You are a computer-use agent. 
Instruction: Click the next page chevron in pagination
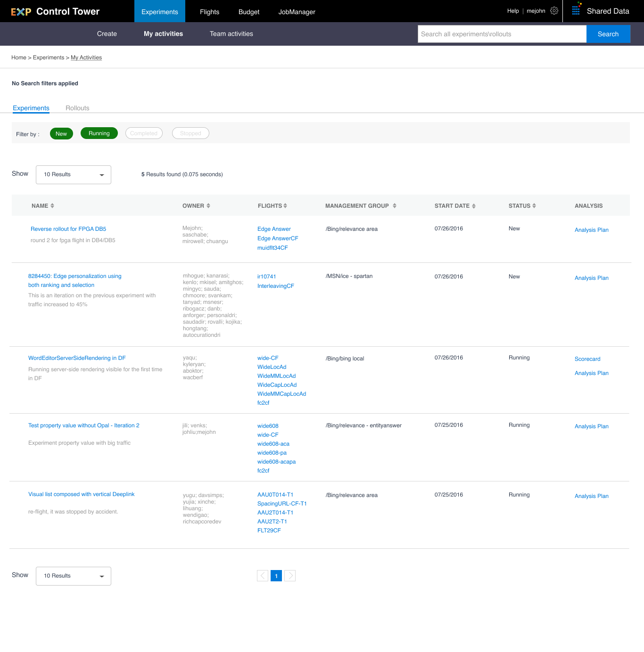(x=290, y=576)
